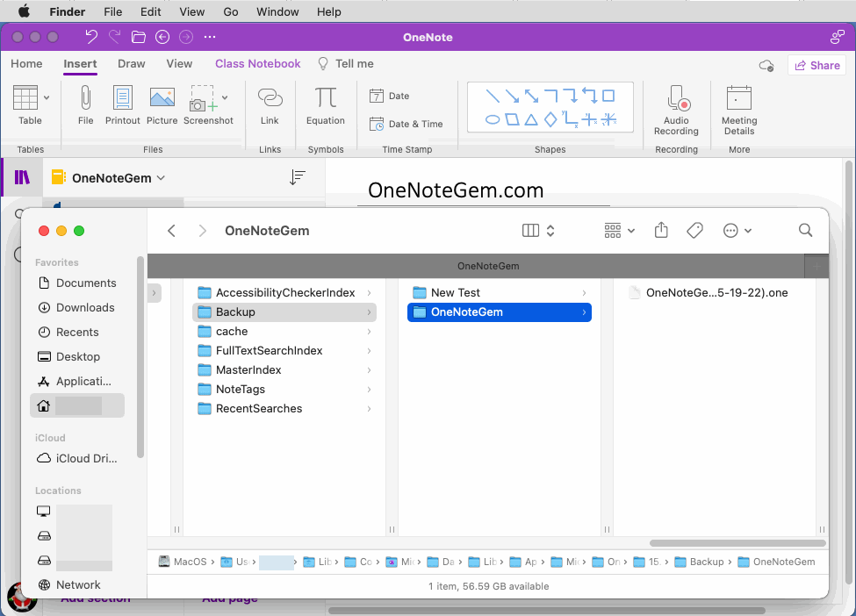Click the Search magnifier in Finder
Screen dimensions: 856x616
click(x=805, y=230)
